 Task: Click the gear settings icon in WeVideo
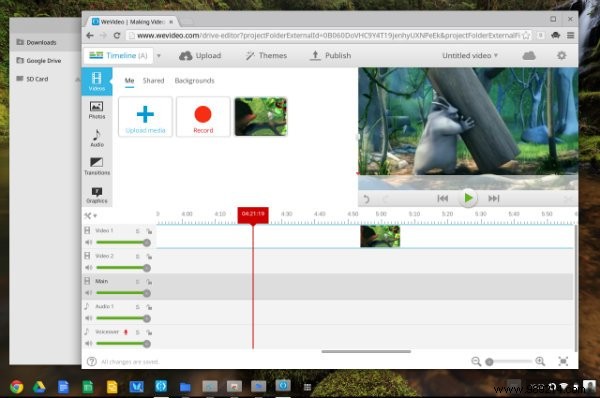561,55
